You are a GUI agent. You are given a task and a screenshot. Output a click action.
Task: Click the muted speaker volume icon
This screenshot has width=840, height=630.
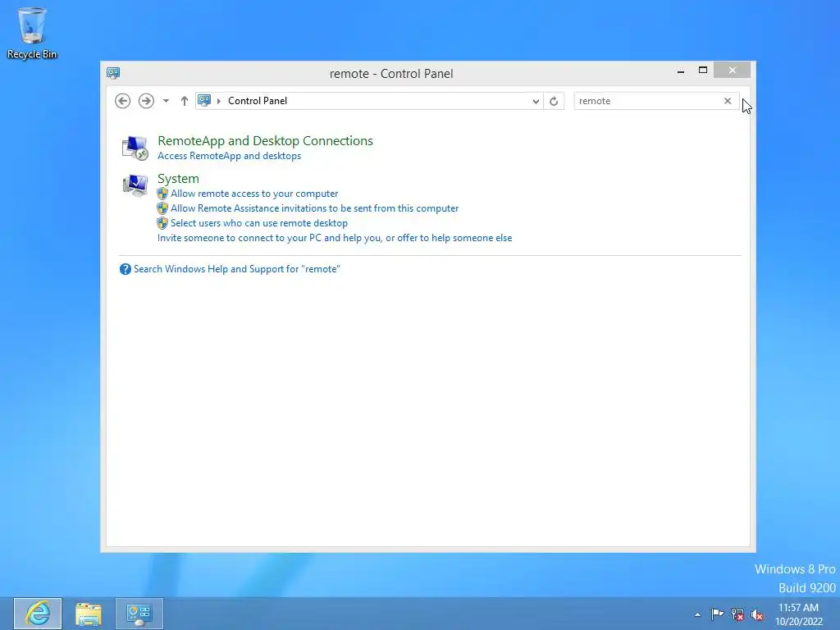click(x=757, y=614)
